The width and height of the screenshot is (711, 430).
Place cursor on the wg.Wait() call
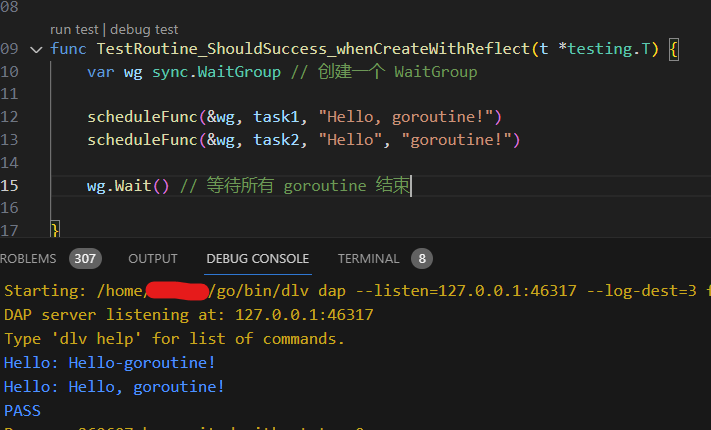(128, 186)
